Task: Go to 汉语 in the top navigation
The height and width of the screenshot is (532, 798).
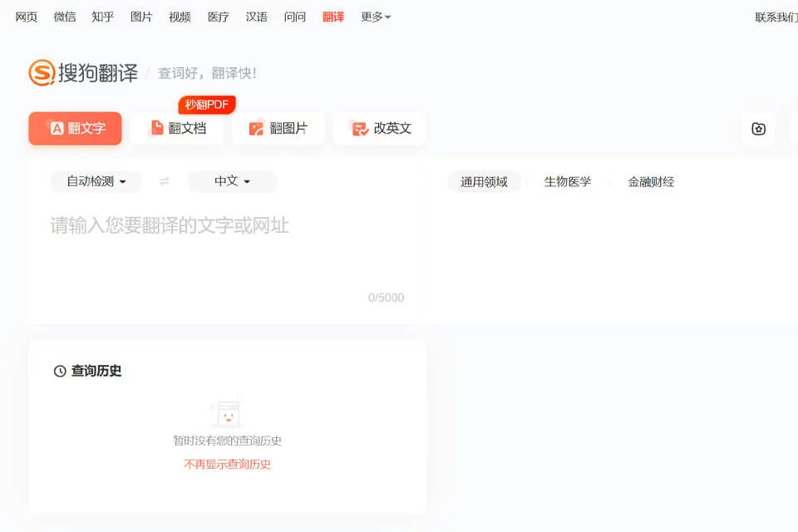Action: pyautogui.click(x=257, y=17)
